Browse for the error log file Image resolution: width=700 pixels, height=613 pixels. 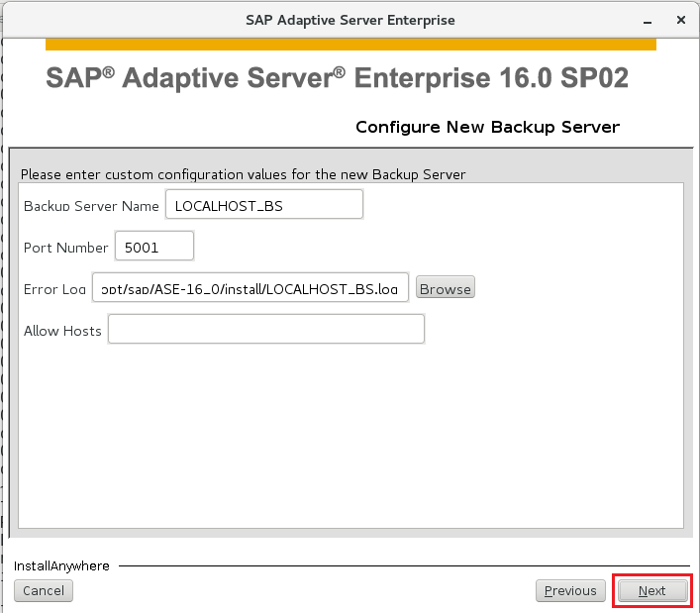(446, 287)
